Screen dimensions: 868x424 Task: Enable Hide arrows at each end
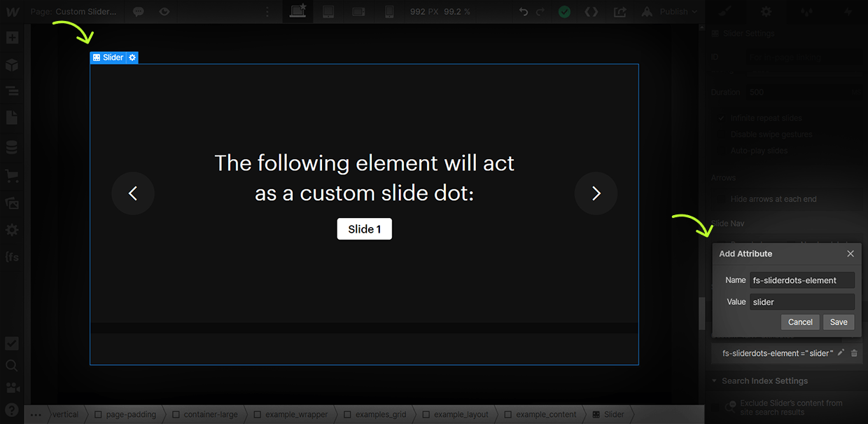pyautogui.click(x=722, y=199)
